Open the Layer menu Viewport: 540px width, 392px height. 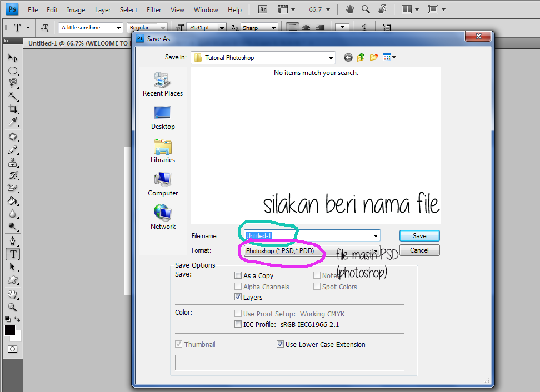[103, 10]
